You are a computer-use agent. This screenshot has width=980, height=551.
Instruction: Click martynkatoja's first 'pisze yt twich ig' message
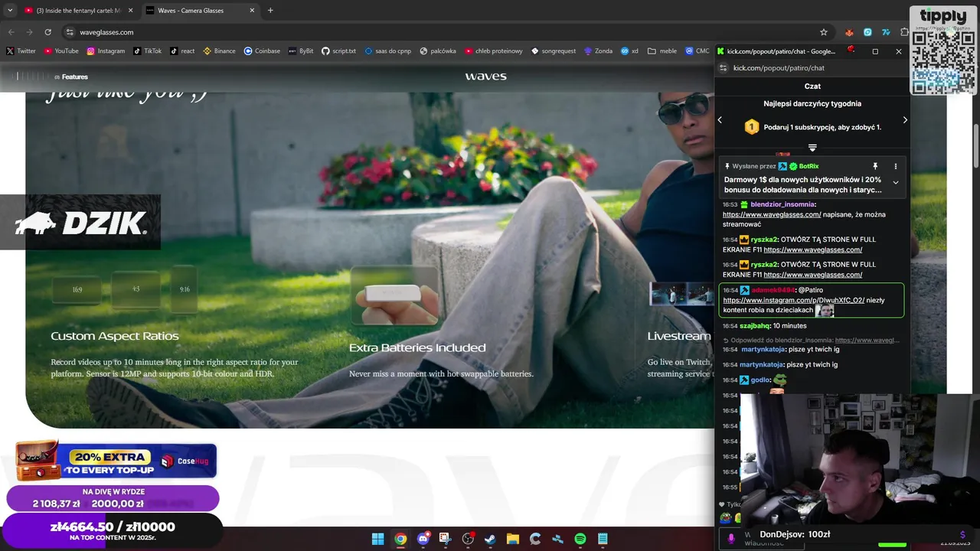click(x=814, y=349)
